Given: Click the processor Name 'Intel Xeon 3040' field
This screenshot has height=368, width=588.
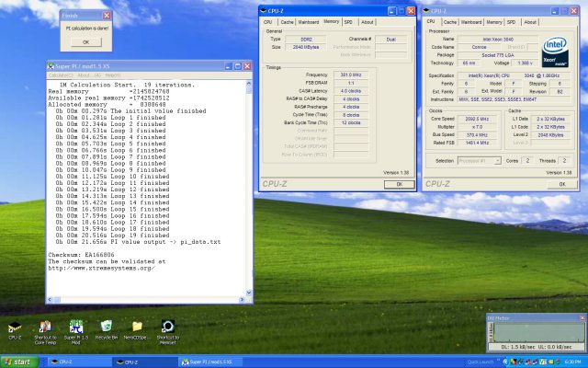Looking at the screenshot, I should 498,39.
